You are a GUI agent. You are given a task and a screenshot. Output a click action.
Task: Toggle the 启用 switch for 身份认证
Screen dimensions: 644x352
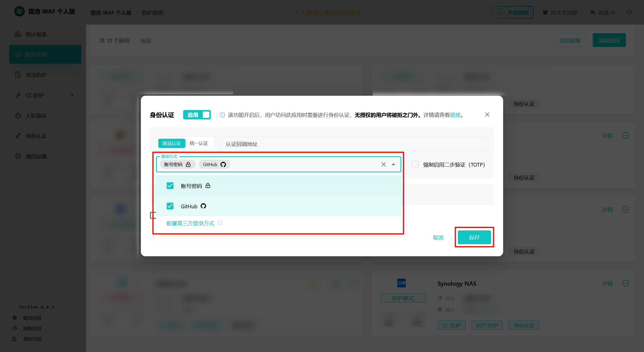(197, 115)
